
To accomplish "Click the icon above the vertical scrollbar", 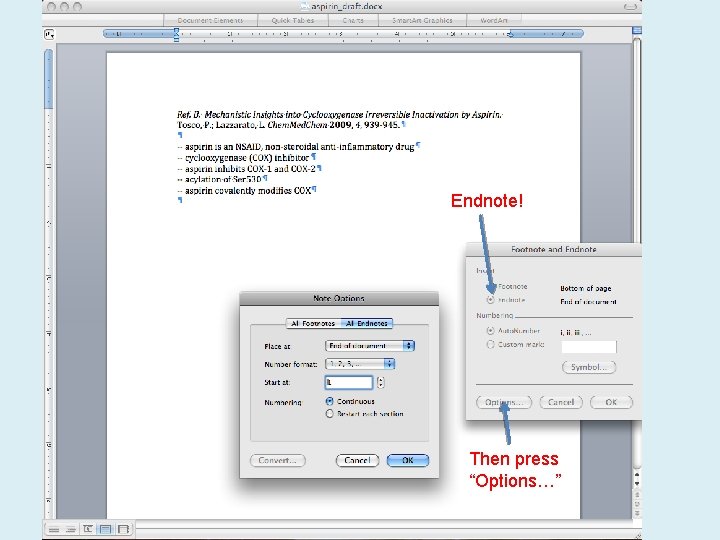I will point(636,30).
